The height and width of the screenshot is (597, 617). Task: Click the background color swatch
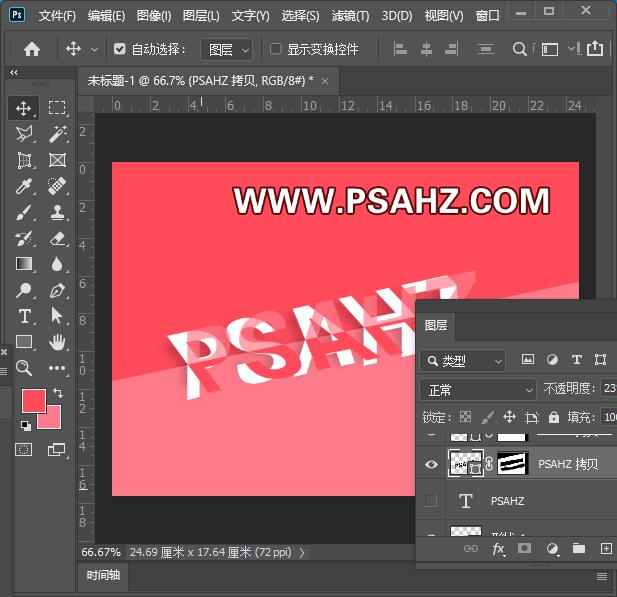tap(54, 420)
